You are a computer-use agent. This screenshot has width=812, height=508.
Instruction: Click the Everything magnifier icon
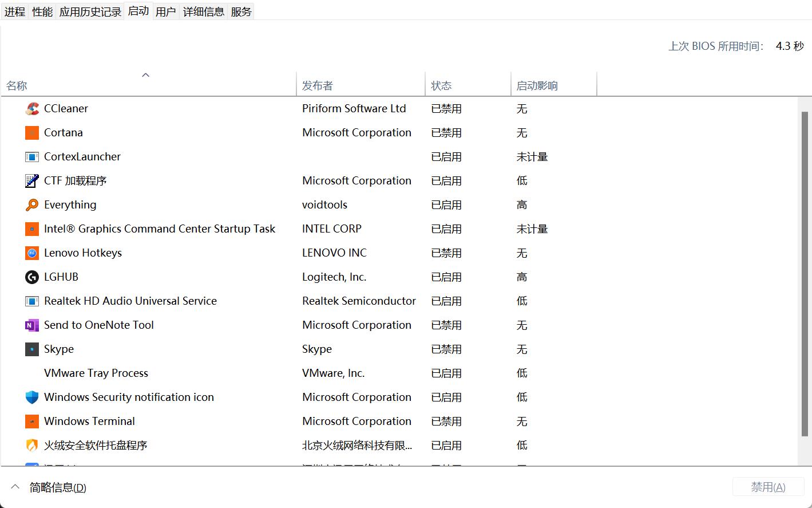tap(32, 204)
